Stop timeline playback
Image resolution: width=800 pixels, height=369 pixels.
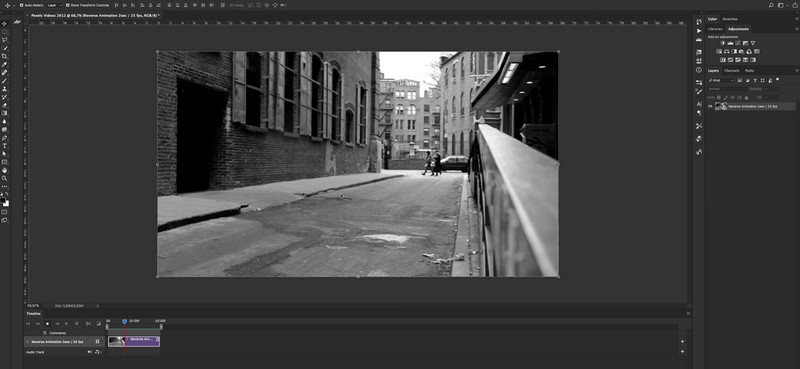pos(47,324)
